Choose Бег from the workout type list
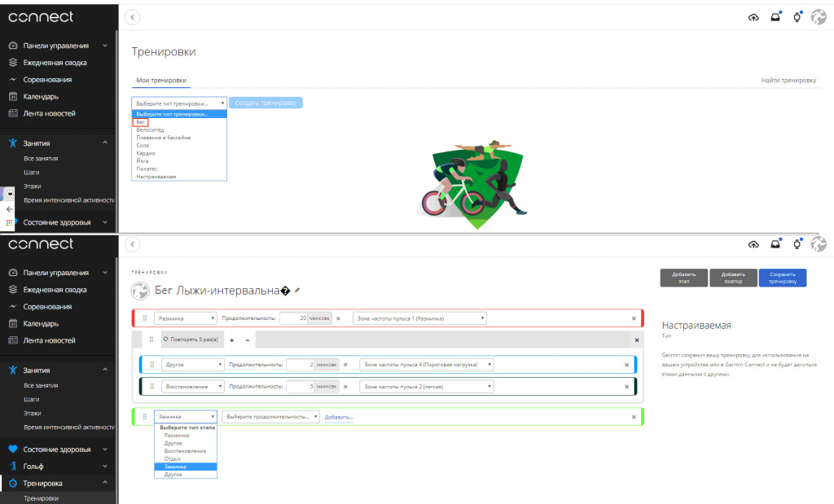The image size is (834, 504). point(140,122)
